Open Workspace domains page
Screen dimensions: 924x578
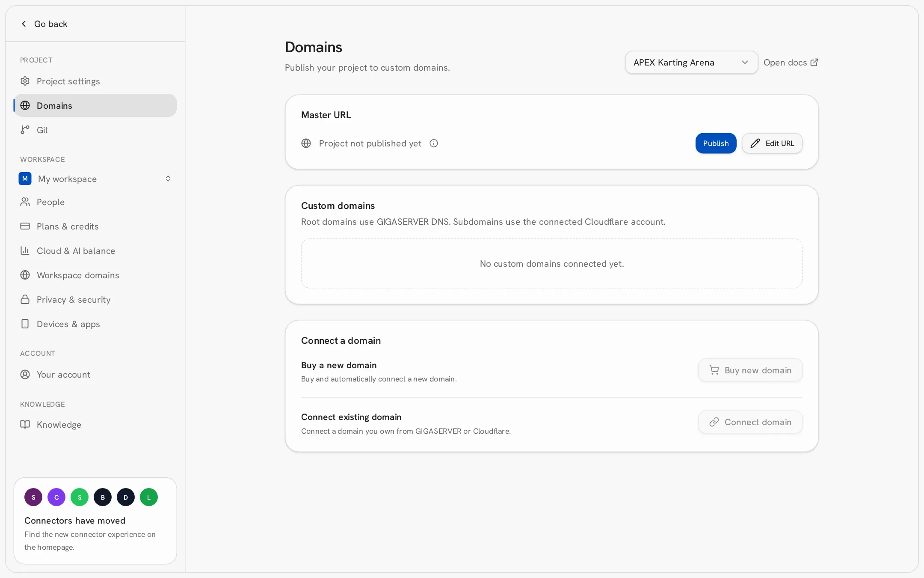(x=95, y=275)
